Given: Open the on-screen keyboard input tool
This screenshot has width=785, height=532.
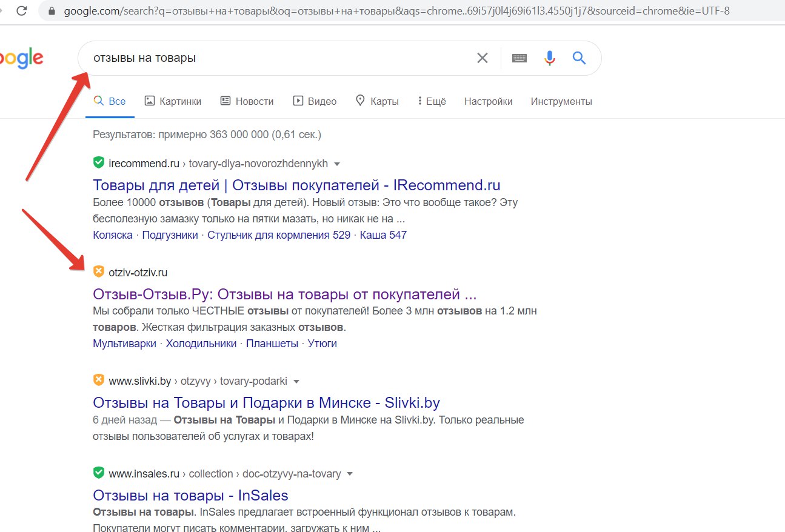Looking at the screenshot, I should tap(519, 58).
